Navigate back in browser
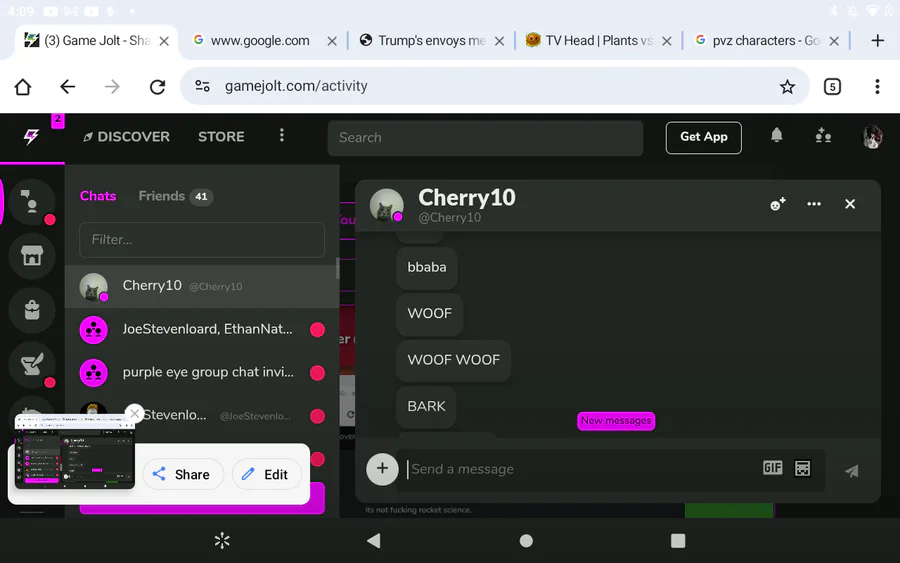The image size is (900, 563). tap(68, 87)
